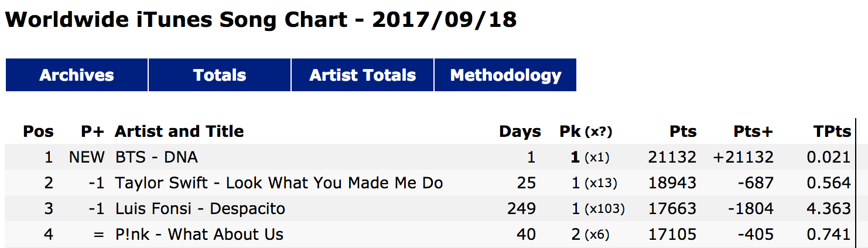Click Luis Fonsi - Despacito row title
The height and width of the screenshot is (248, 868).
(x=200, y=209)
